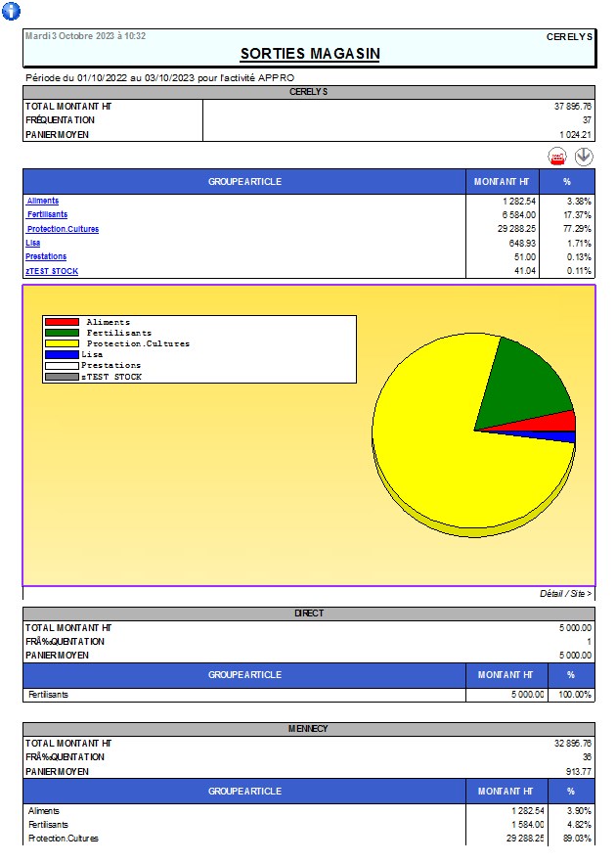This screenshot has height=863, width=616.
Task: Click the gray down-arrow circle icon
Action: tap(584, 157)
